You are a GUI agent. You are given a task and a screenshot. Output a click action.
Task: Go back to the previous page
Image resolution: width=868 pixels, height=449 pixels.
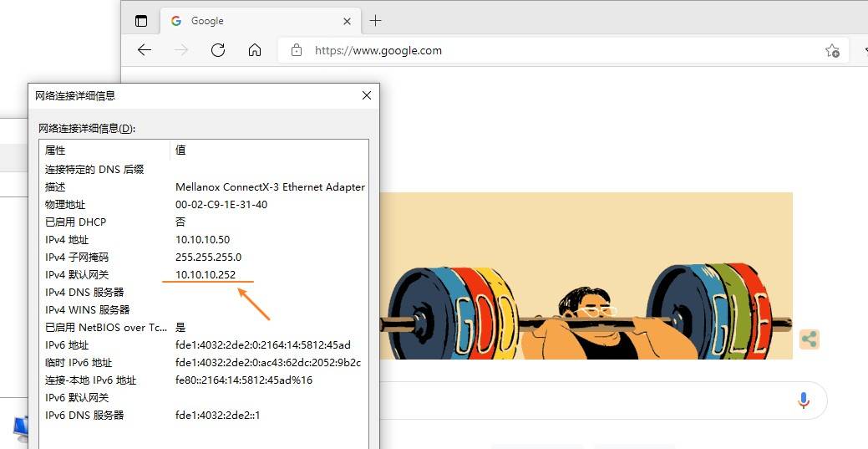[145, 50]
